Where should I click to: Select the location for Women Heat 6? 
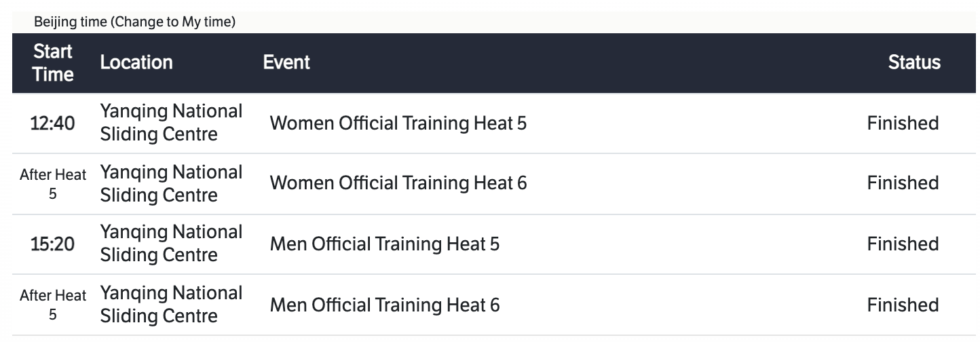tap(171, 183)
